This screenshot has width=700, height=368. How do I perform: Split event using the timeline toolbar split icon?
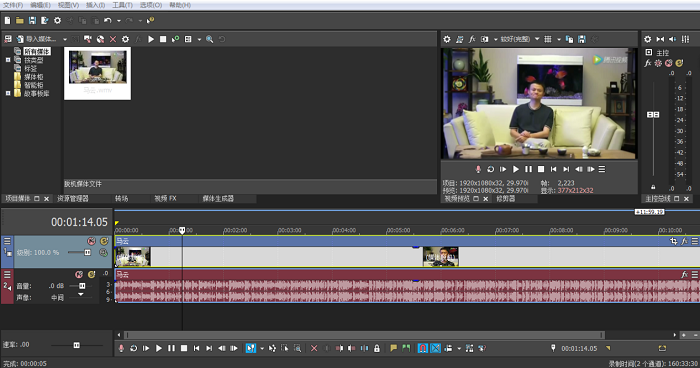[364, 348]
